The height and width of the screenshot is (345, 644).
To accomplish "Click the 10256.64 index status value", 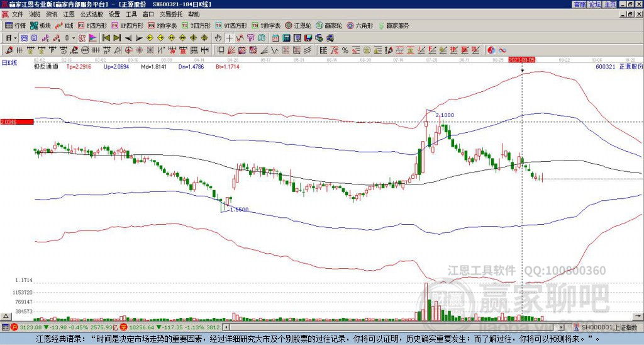I will [141, 327].
